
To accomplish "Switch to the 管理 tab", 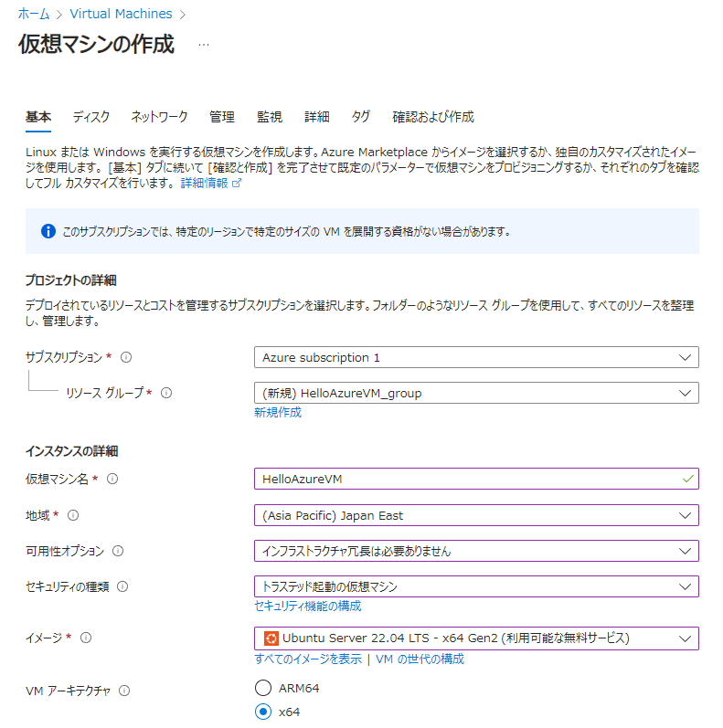I will (x=222, y=117).
